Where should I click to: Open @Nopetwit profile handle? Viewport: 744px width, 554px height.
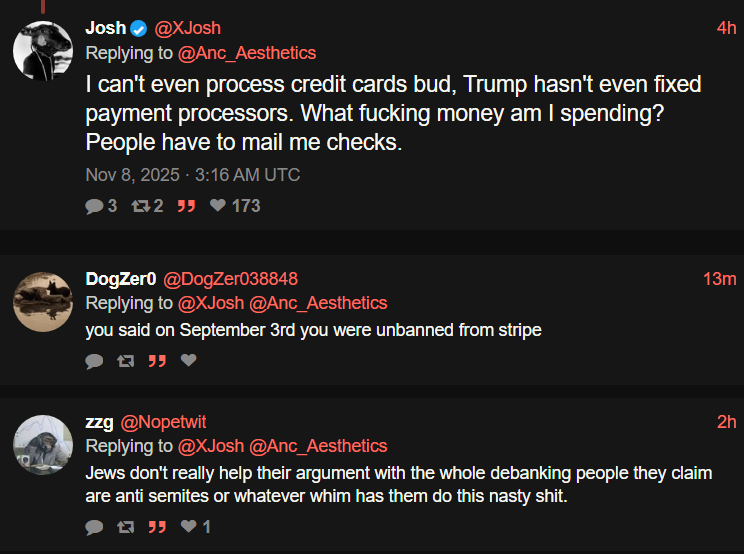coord(163,422)
